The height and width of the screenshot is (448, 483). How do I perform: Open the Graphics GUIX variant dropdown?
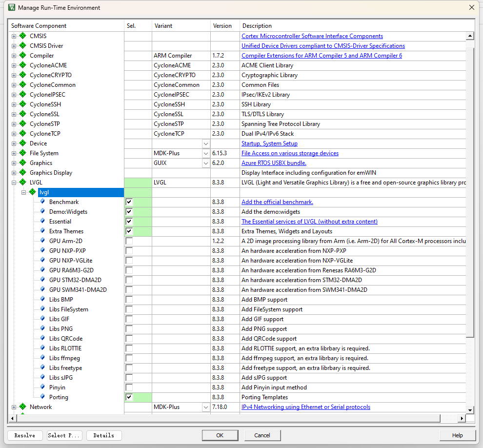[x=206, y=163]
